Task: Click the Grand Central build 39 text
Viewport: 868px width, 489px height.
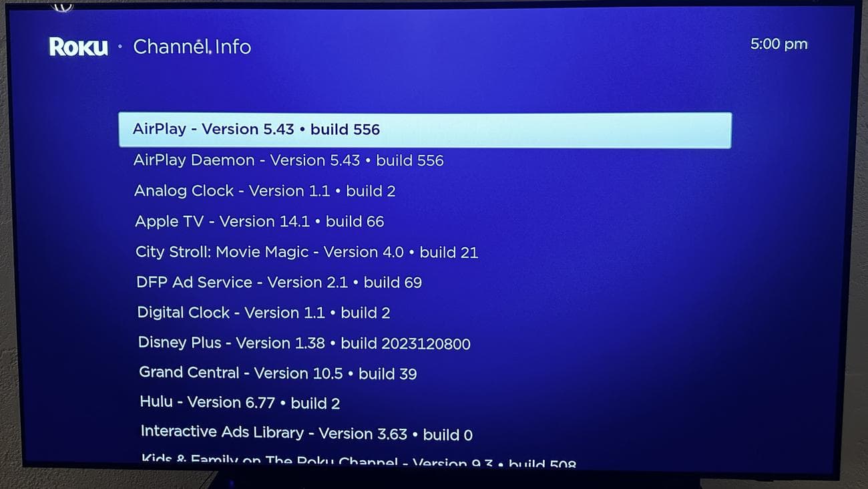Action: coord(387,374)
